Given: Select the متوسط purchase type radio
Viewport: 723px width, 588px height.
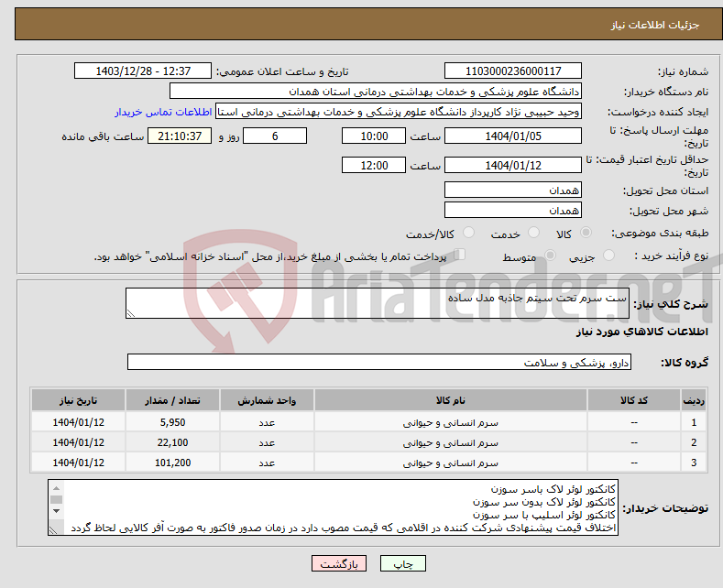Looking at the screenshot, I should (x=550, y=256).
